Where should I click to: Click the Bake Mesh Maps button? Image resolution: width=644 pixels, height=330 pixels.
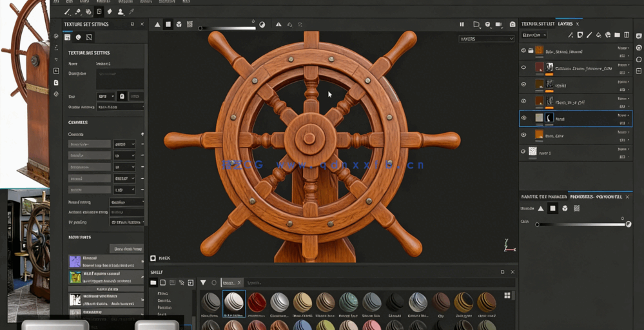(x=128, y=249)
